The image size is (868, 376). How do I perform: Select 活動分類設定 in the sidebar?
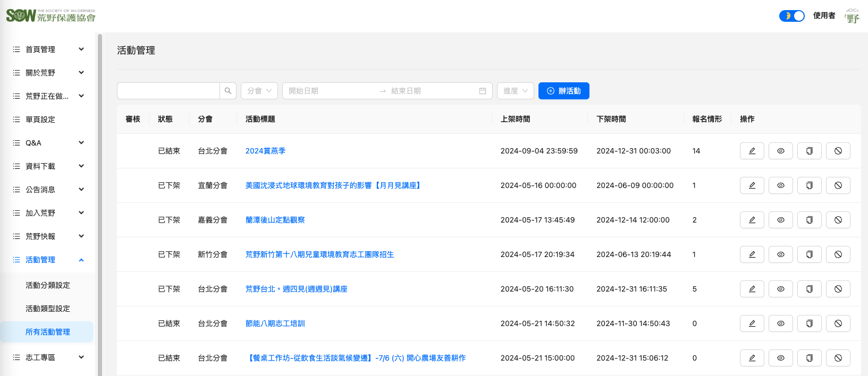[48, 285]
